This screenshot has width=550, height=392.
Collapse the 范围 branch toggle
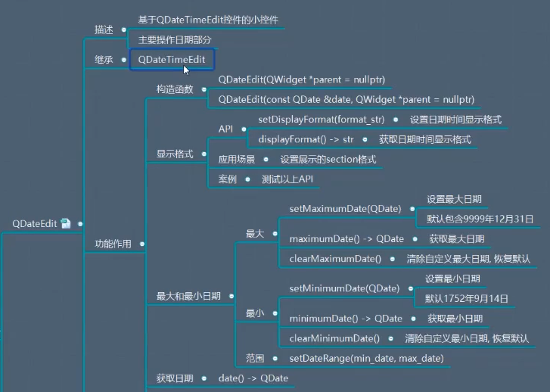point(275,358)
